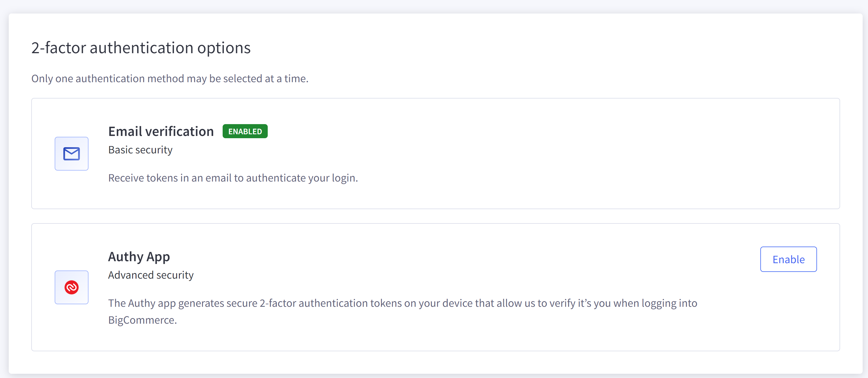Click 'verify it's you' phrase in Authy description
This screenshot has width=868, height=378.
[580, 303]
